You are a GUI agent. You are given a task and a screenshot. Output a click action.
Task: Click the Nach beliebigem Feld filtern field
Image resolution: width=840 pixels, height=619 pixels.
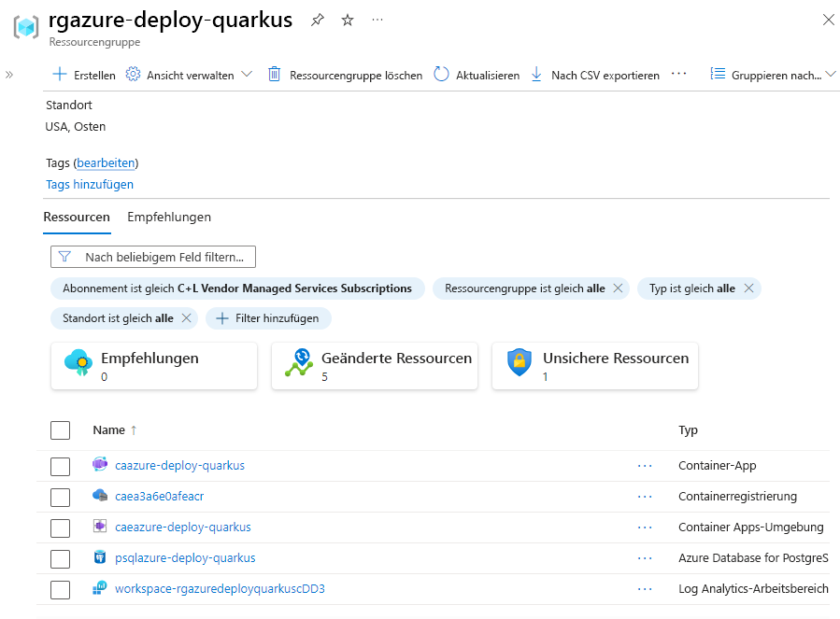[153, 257]
